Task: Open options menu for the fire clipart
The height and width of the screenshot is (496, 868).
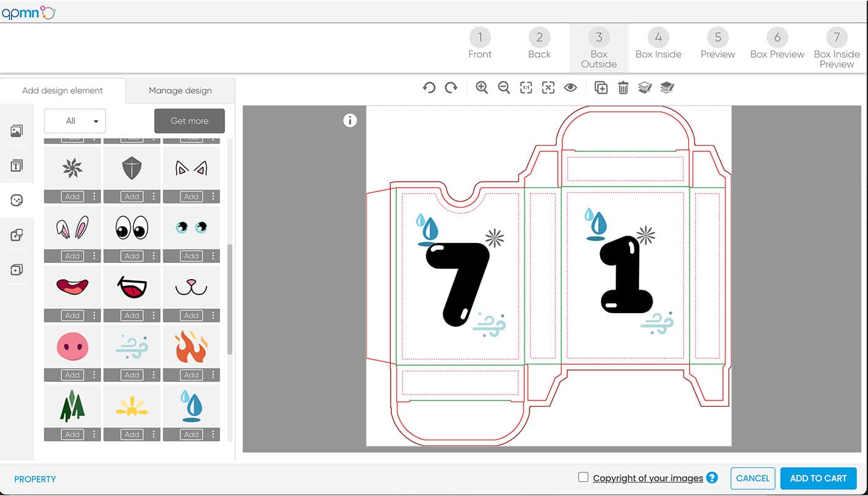Action: coord(213,375)
